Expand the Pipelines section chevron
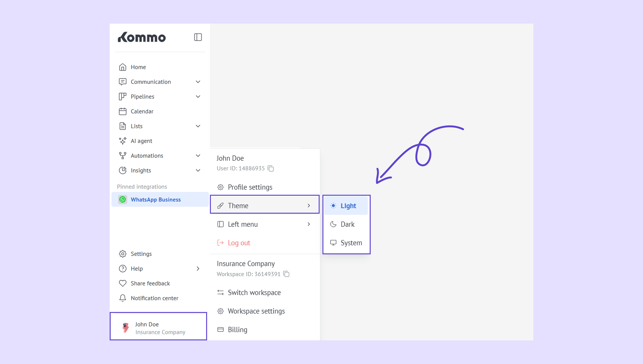 (198, 97)
